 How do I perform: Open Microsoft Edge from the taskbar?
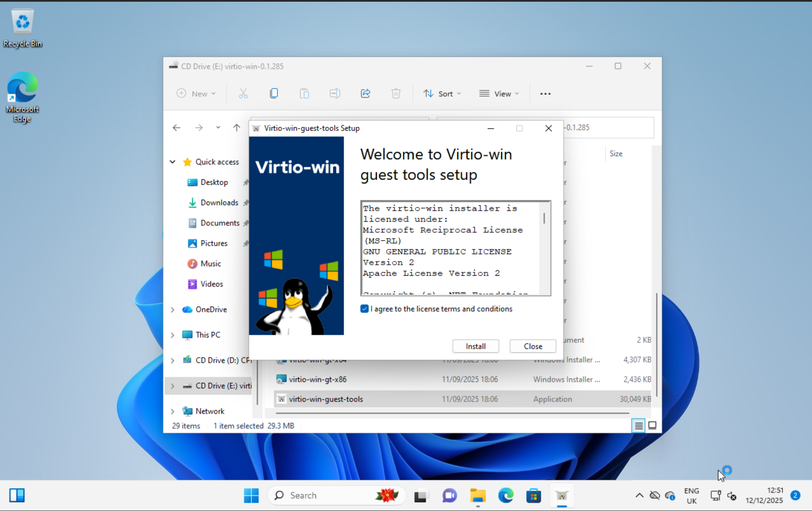pos(506,495)
